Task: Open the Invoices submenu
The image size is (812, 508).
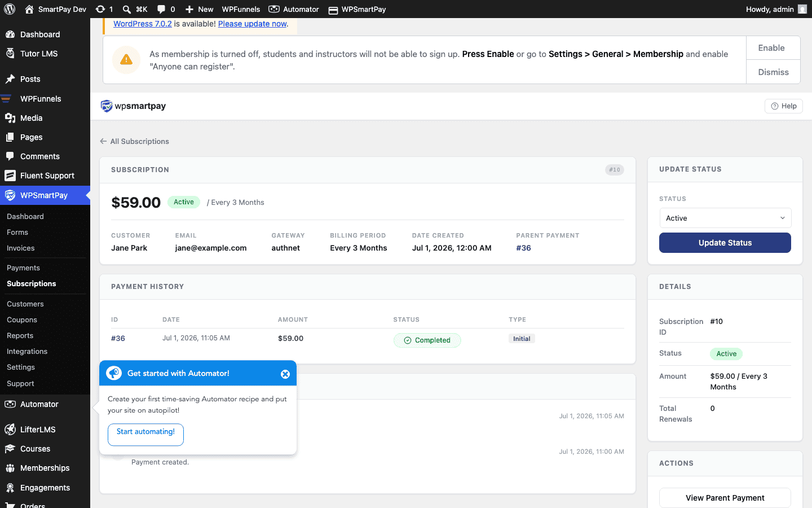Action: [21, 248]
